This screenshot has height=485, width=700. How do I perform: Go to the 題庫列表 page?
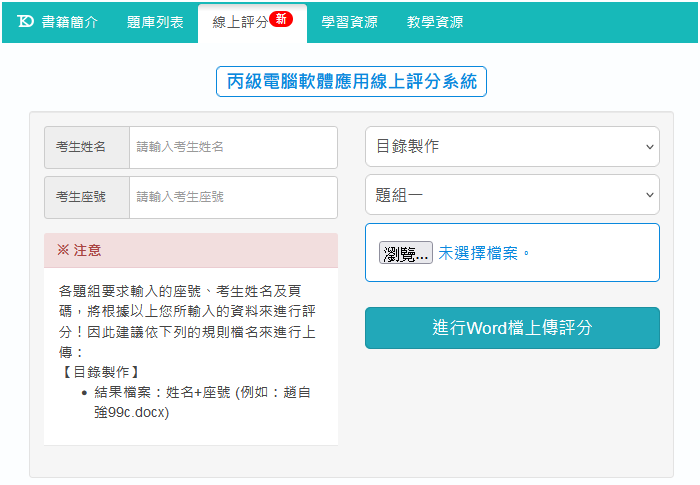pos(155,22)
